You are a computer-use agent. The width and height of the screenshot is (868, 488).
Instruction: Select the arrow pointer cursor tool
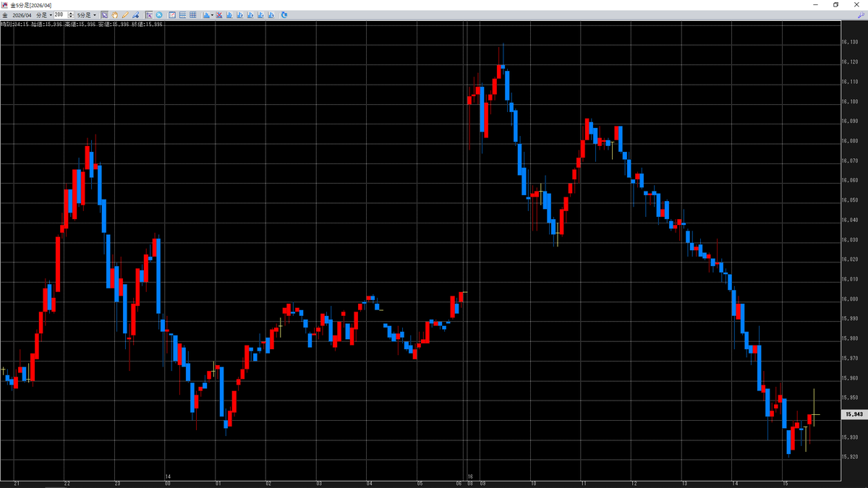[104, 14]
